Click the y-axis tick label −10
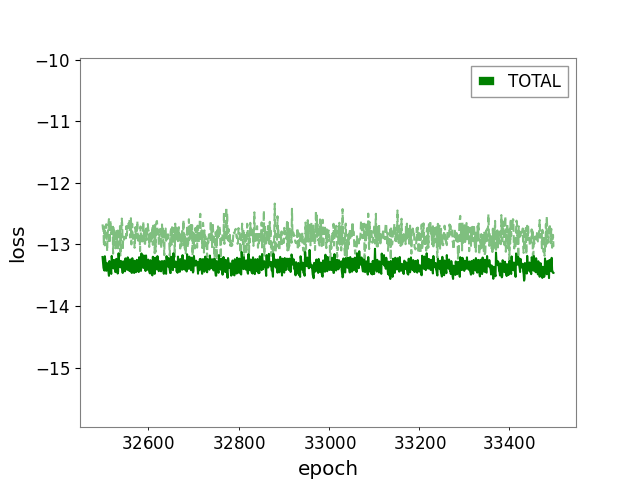Image resolution: width=640 pixels, height=480 pixels. pos(53,61)
